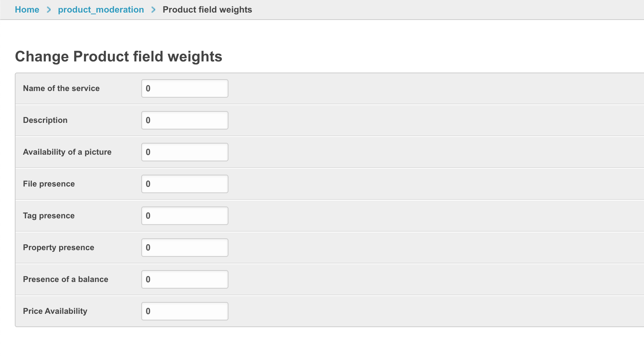Focus the Name of the service input
Viewport: 644px width, 356px height.
[184, 88]
